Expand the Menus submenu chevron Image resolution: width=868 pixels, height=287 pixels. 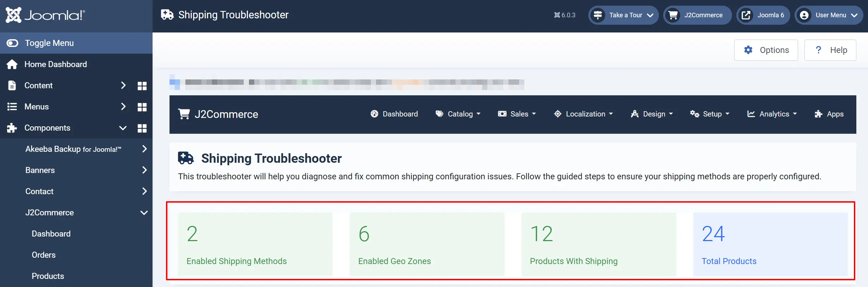click(123, 107)
